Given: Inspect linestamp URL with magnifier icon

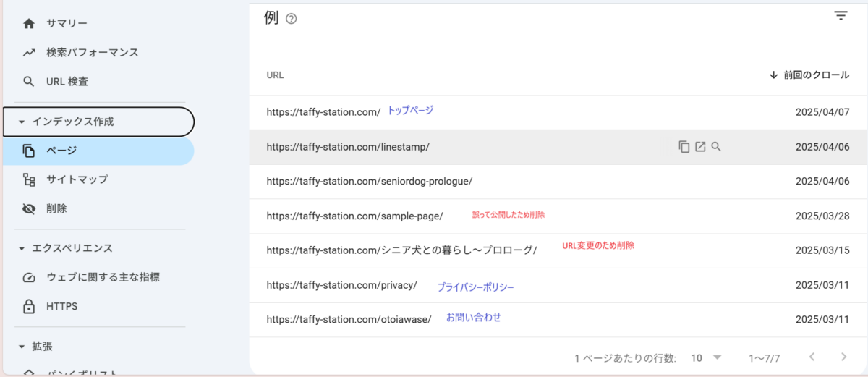Looking at the screenshot, I should coord(716,147).
